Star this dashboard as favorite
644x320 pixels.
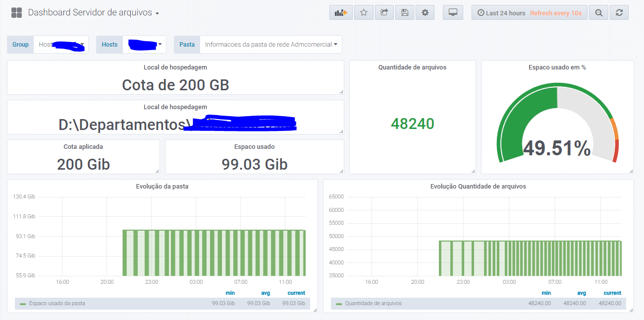click(364, 13)
